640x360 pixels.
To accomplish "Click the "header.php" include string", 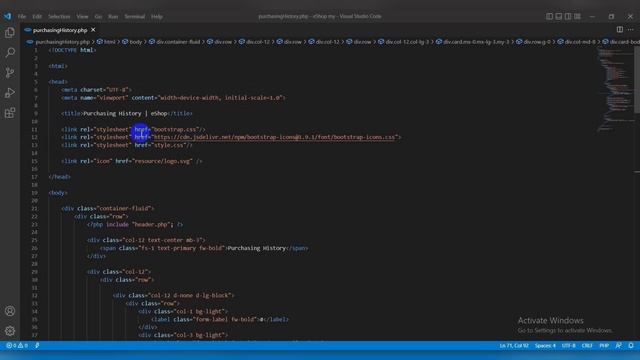I will (151, 224).
